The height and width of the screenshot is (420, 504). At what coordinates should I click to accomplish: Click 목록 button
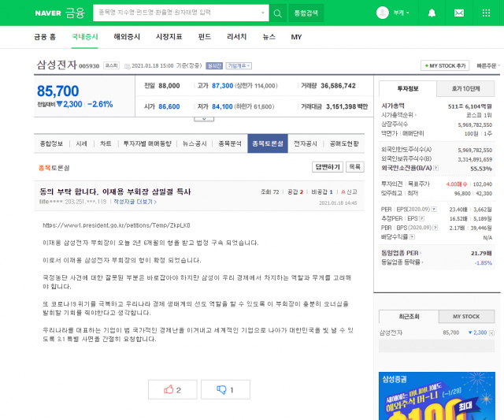(x=355, y=167)
